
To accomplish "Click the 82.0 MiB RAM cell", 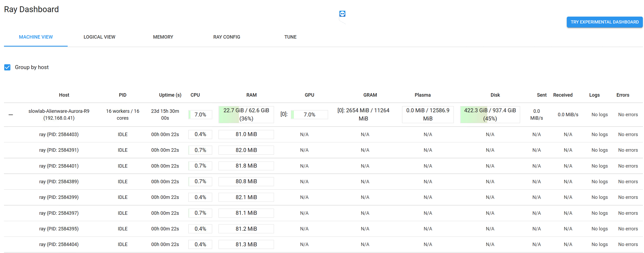I will [x=246, y=150].
